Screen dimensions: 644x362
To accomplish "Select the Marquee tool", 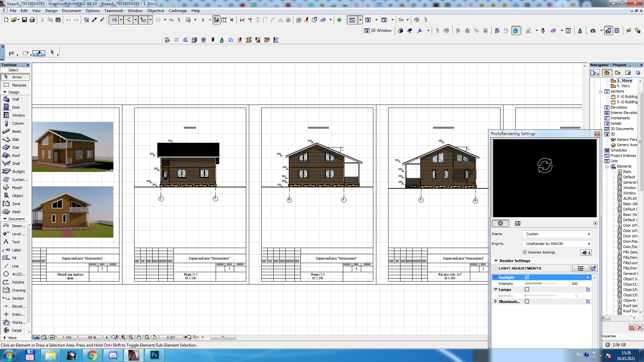I will (x=15, y=85).
